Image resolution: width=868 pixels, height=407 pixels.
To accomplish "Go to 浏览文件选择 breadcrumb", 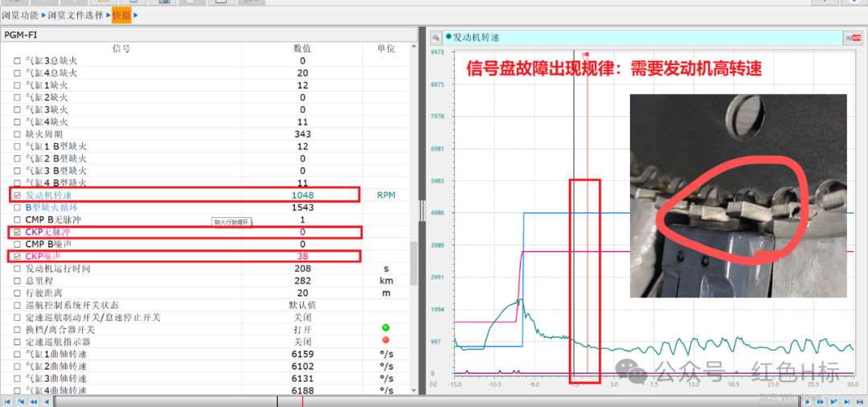I will pyautogui.click(x=76, y=15).
